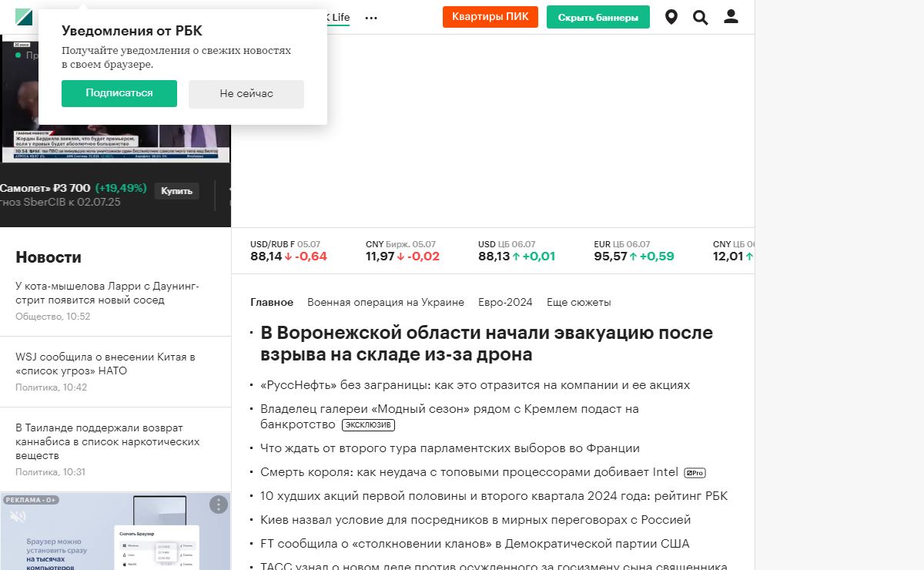
Task: Open site search via magnifier icon
Action: [x=701, y=17]
